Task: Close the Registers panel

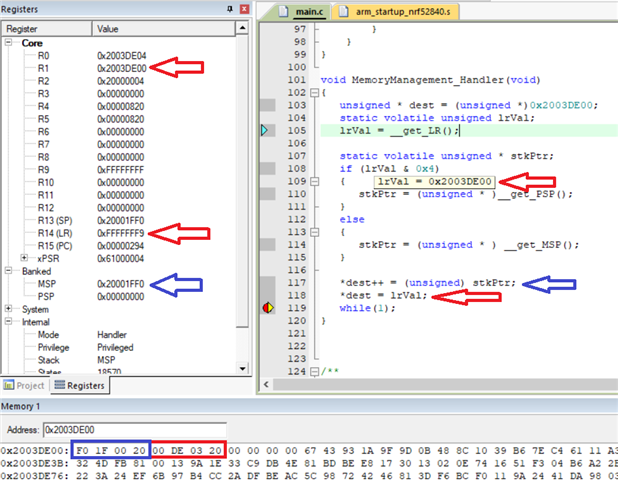Action: tap(243, 8)
